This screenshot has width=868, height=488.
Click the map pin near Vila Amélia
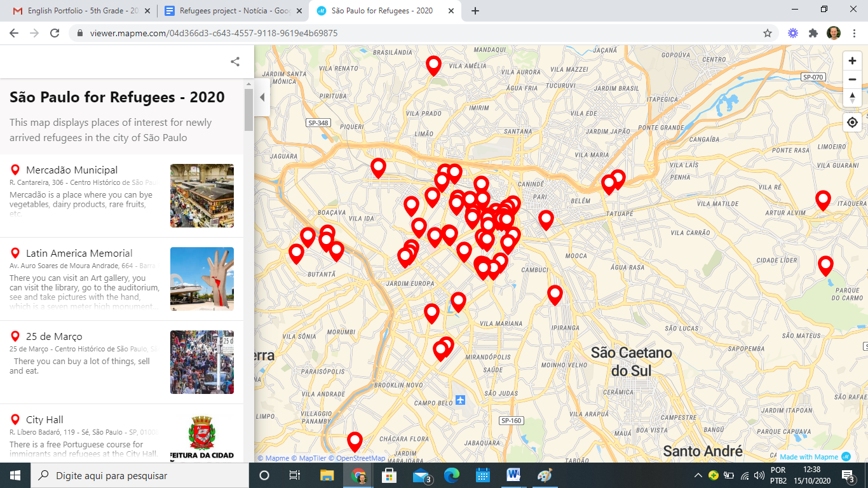tap(433, 65)
